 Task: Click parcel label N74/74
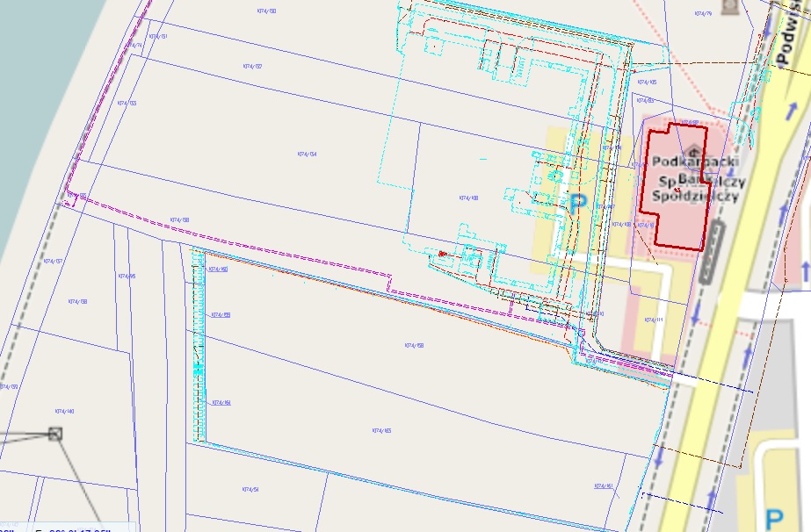(134, 46)
